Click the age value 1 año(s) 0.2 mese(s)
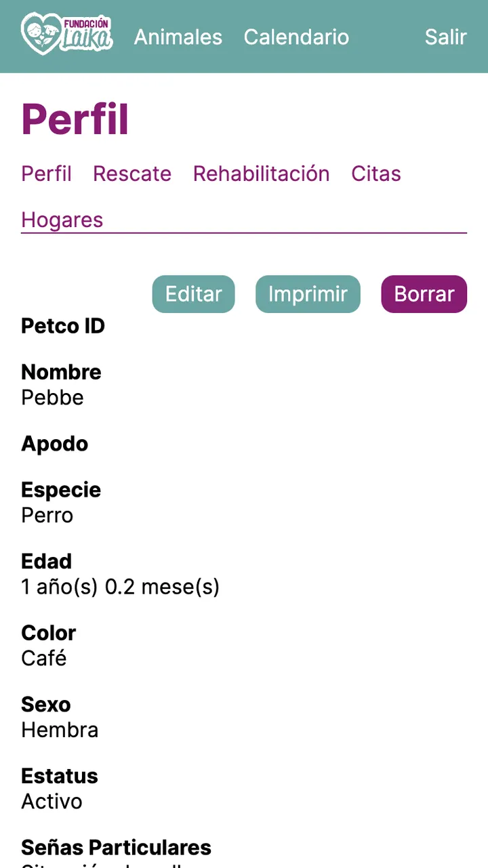488x868 pixels. tap(120, 587)
